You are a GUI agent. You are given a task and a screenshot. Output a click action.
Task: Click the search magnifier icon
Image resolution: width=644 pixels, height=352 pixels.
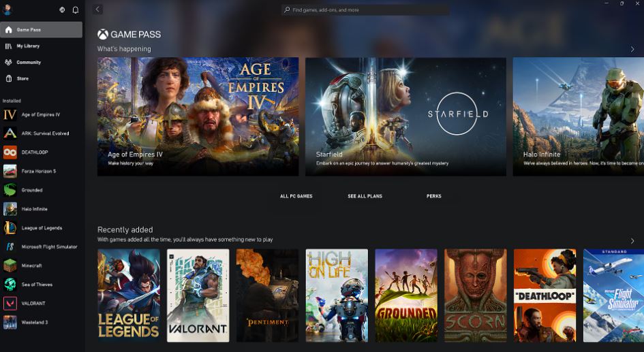pyautogui.click(x=287, y=10)
